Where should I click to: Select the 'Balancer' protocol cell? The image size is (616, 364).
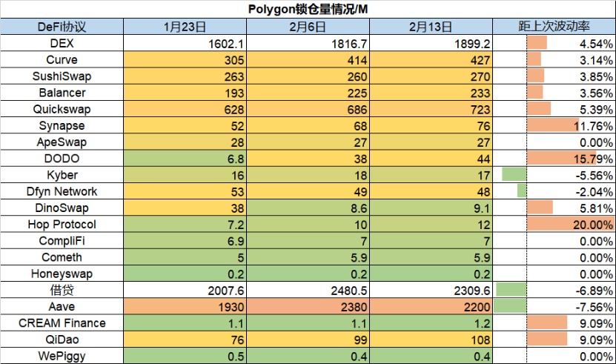click(x=62, y=93)
